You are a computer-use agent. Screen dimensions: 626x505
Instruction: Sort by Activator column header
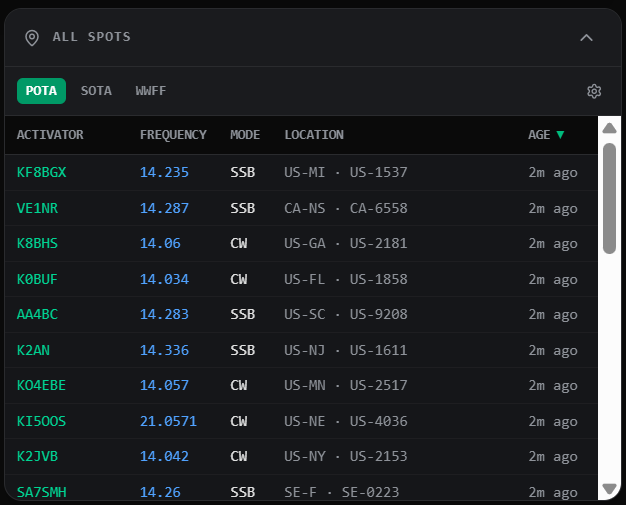coord(50,135)
